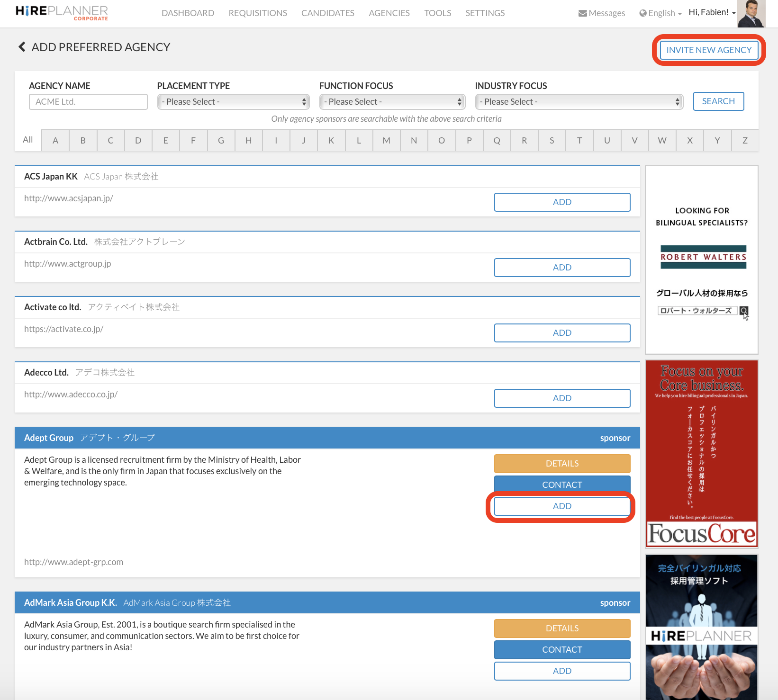
Task: Click the back arrow beside Add Preferred Agency
Action: [x=21, y=47]
